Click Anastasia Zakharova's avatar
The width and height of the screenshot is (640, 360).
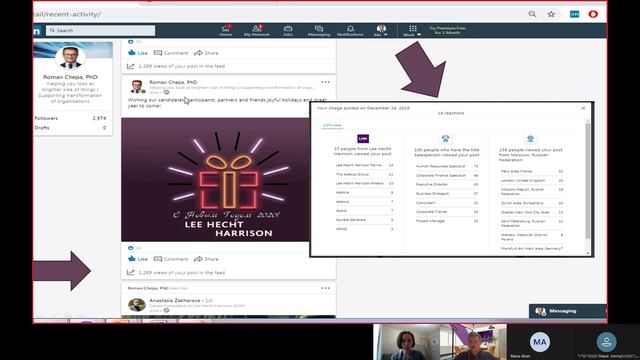tap(136, 305)
